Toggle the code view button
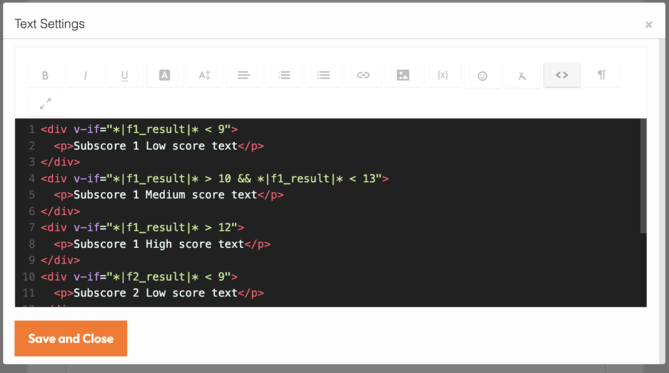The width and height of the screenshot is (669, 373). pyautogui.click(x=562, y=75)
